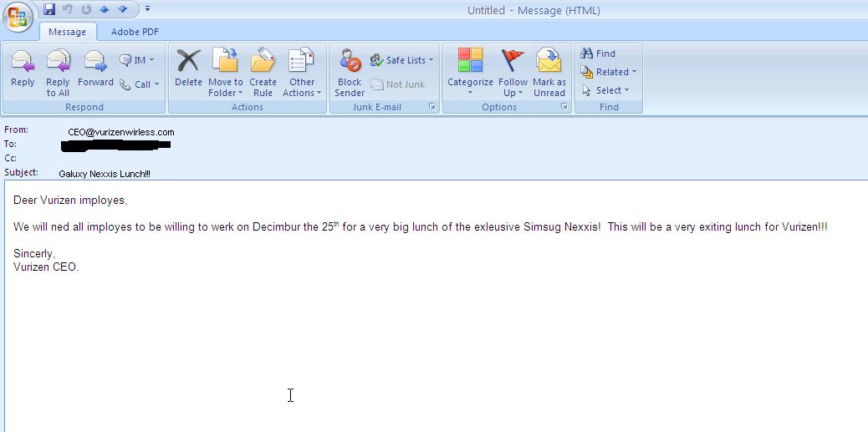The height and width of the screenshot is (432, 868).
Task: Click the Save icon in quick access toolbar
Action: [x=49, y=9]
